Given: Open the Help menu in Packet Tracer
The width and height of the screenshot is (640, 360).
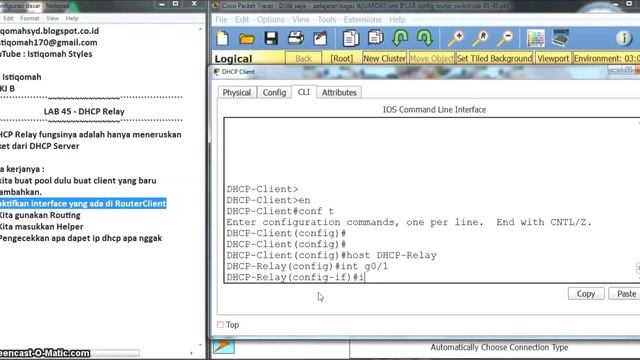Looking at the screenshot, I should coord(397,20).
